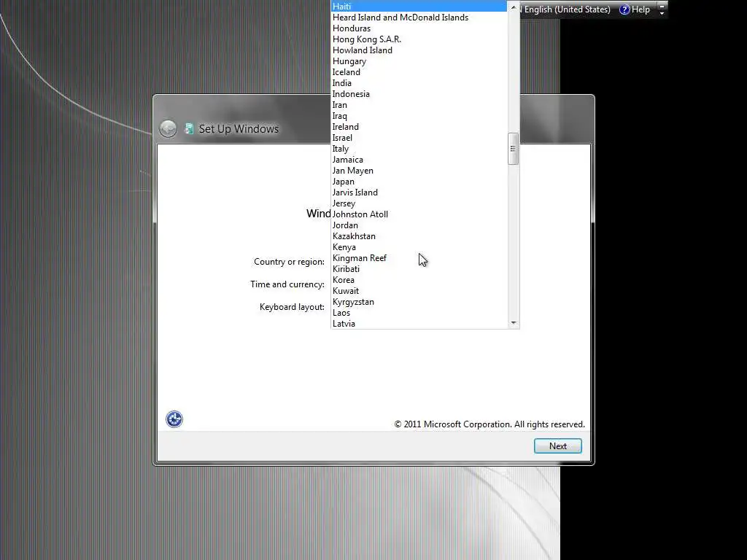Choose Honduras from the list
Screen dimensions: 747x560
pyautogui.click(x=419, y=28)
